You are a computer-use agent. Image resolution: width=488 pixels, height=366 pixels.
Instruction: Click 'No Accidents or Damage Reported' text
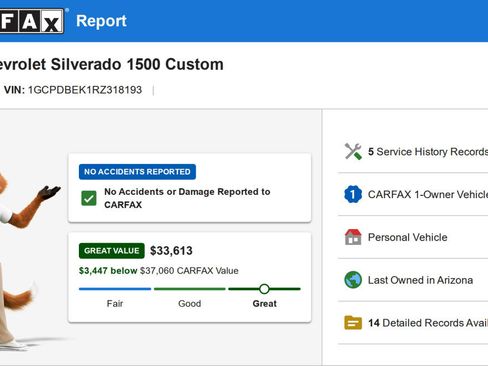pyautogui.click(x=187, y=198)
